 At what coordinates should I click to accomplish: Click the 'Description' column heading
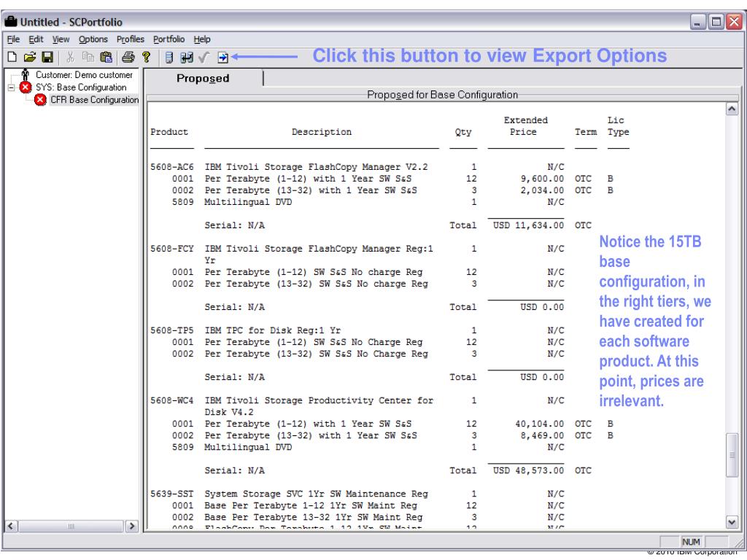pos(322,132)
